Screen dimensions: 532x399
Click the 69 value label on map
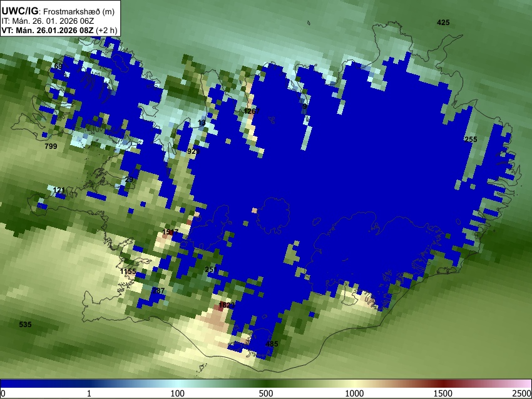click(58, 66)
